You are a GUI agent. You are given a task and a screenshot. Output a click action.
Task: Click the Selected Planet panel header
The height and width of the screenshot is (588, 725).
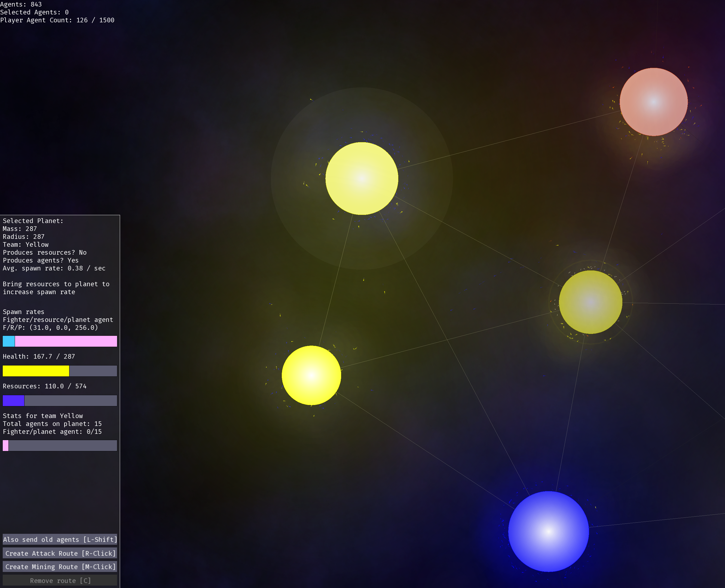[33, 221]
